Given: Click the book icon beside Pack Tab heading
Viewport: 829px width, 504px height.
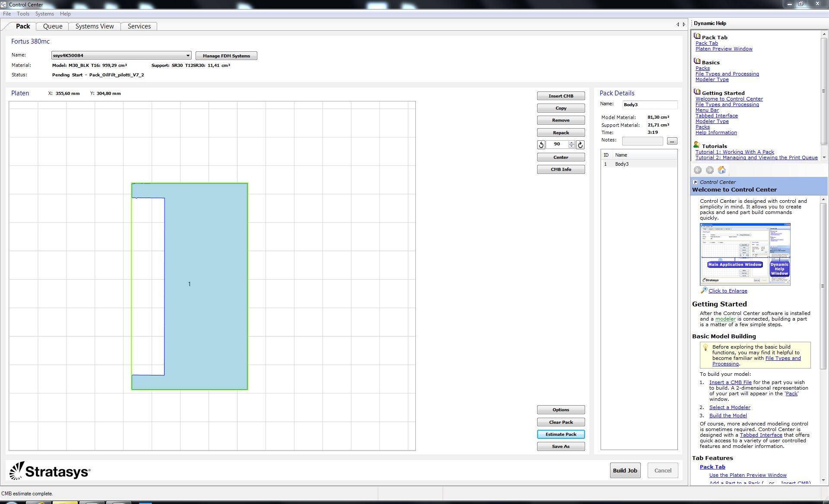Looking at the screenshot, I should click(697, 36).
